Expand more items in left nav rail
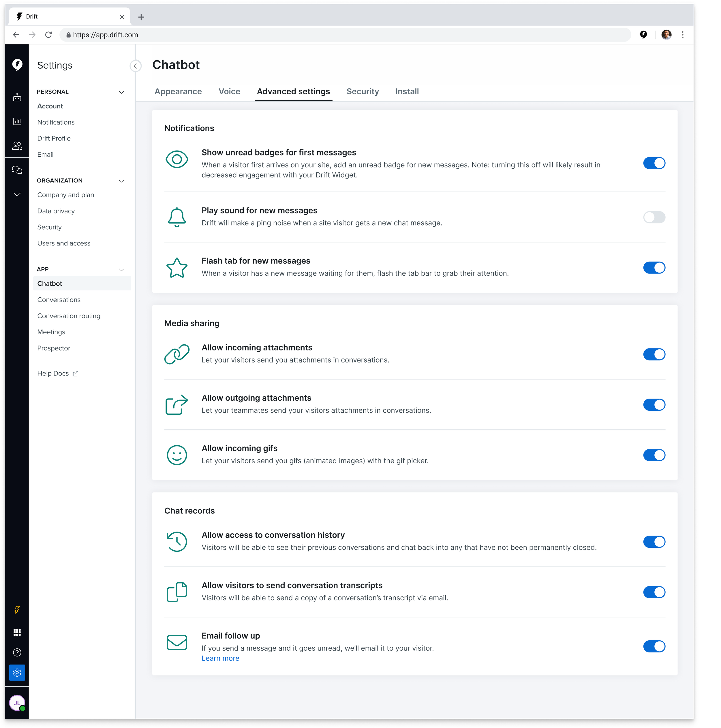The width and height of the screenshot is (721, 728). (17, 194)
